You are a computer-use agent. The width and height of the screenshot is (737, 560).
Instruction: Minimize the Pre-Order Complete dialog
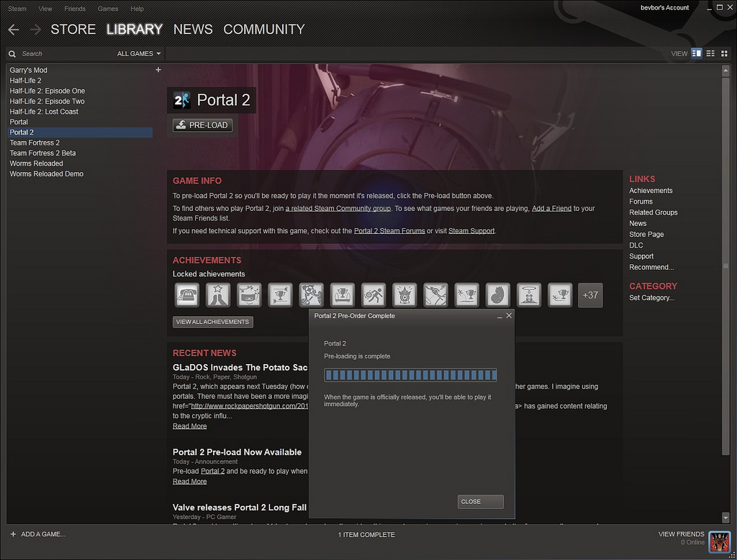(499, 317)
